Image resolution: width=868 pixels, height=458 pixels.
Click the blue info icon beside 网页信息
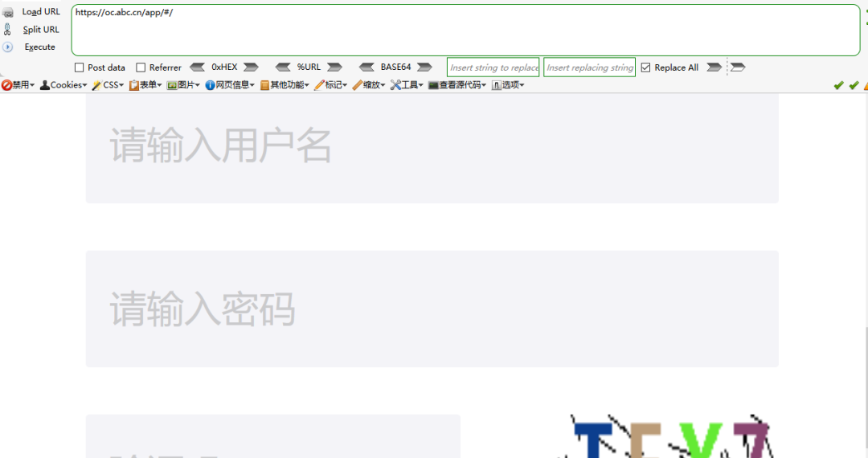210,85
